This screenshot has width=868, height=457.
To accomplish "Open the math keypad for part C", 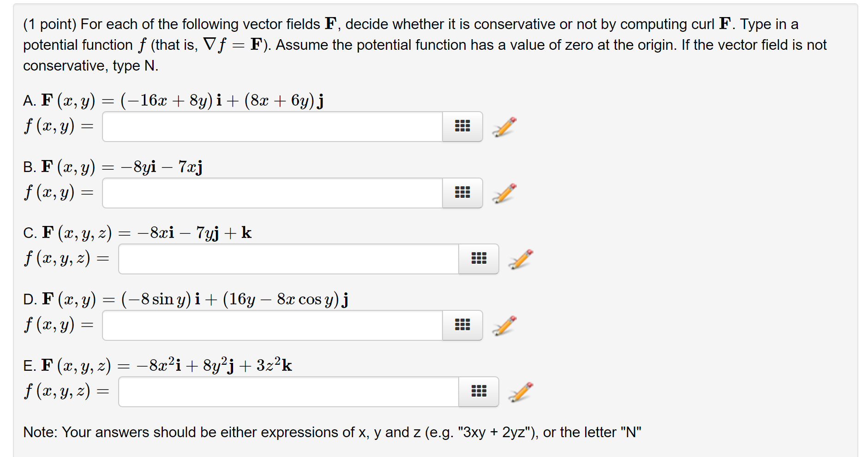I will [x=479, y=258].
